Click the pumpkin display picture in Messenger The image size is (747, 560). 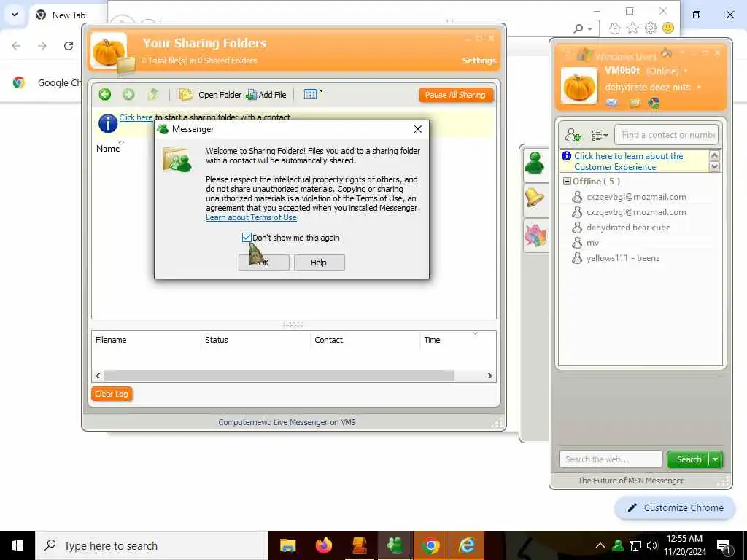pyautogui.click(x=579, y=86)
